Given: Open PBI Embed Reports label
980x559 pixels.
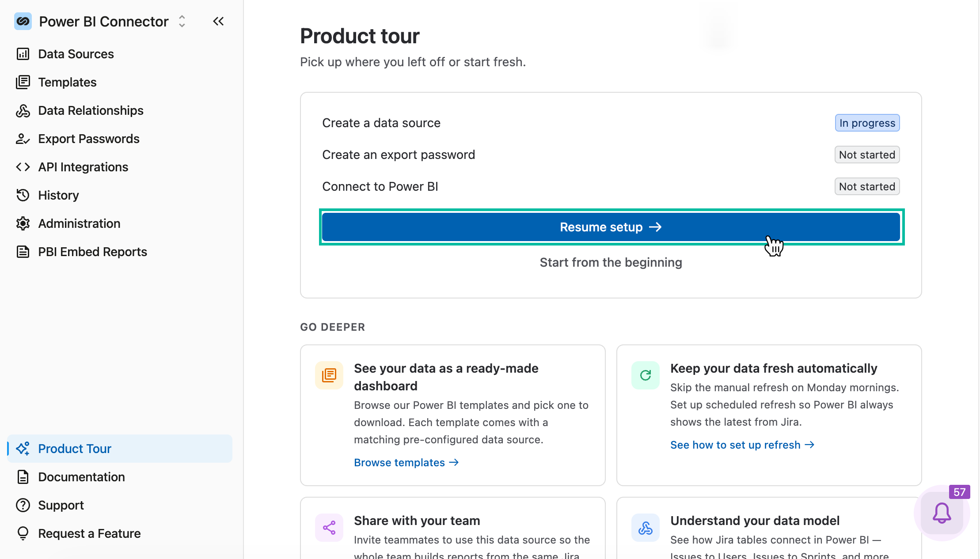Looking at the screenshot, I should click(x=92, y=252).
